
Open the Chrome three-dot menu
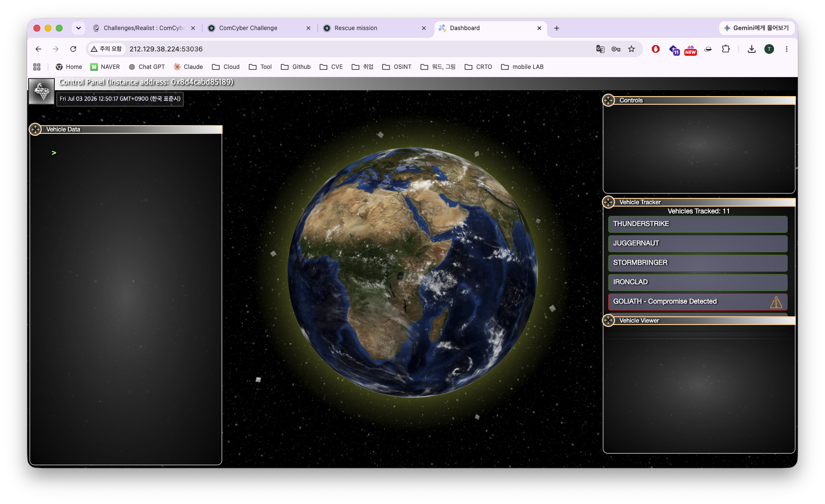(787, 49)
